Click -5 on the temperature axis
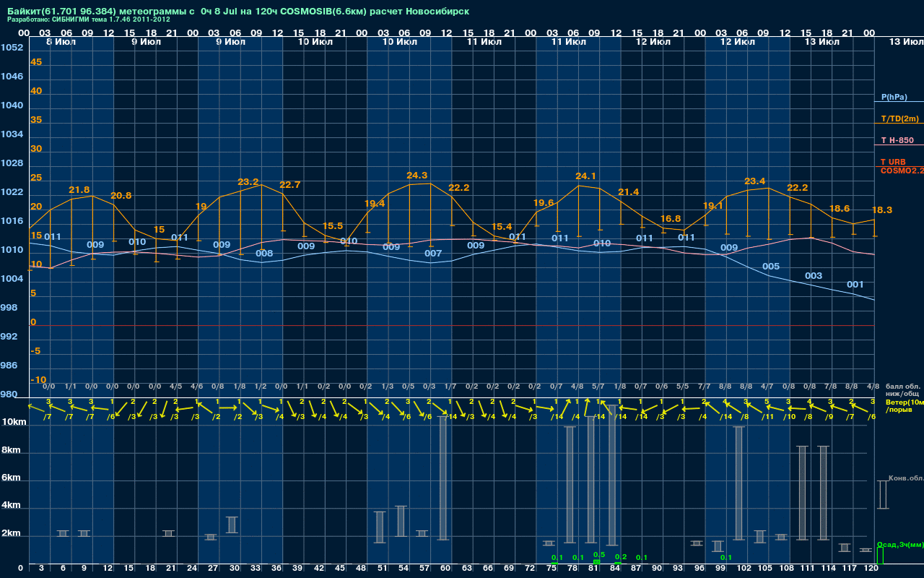 (x=35, y=351)
